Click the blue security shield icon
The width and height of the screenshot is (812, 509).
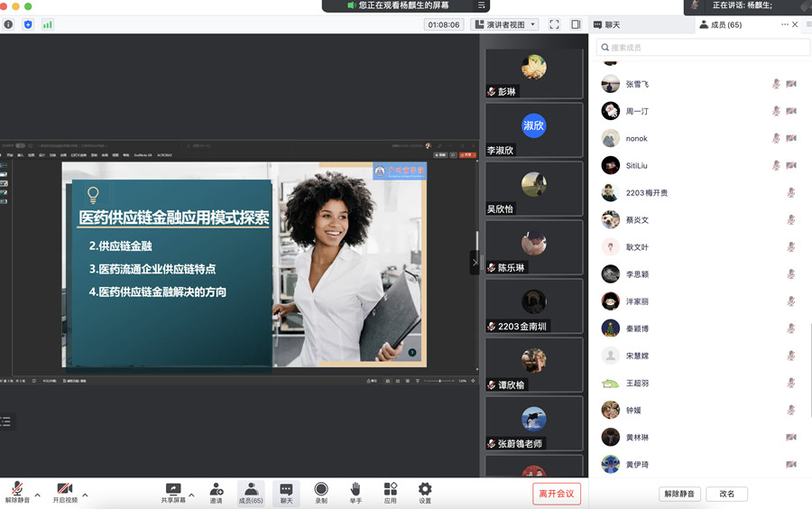[28, 24]
